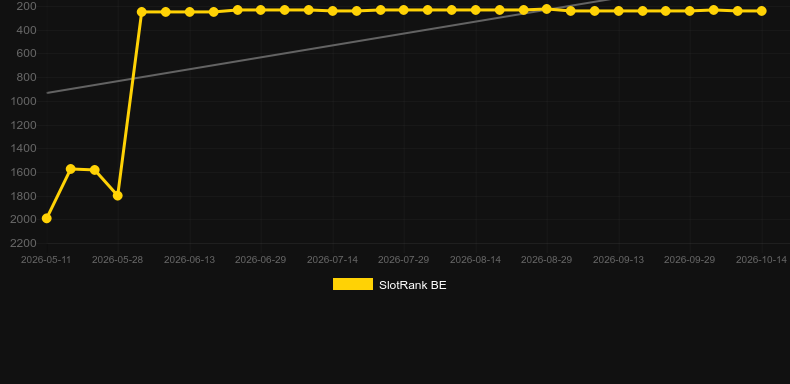
Task: Select the last data point on 2026-10-14
Action: [x=761, y=11]
